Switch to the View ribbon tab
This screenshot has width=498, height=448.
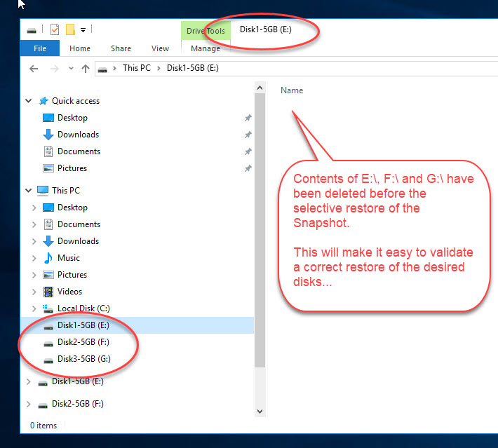(x=160, y=48)
